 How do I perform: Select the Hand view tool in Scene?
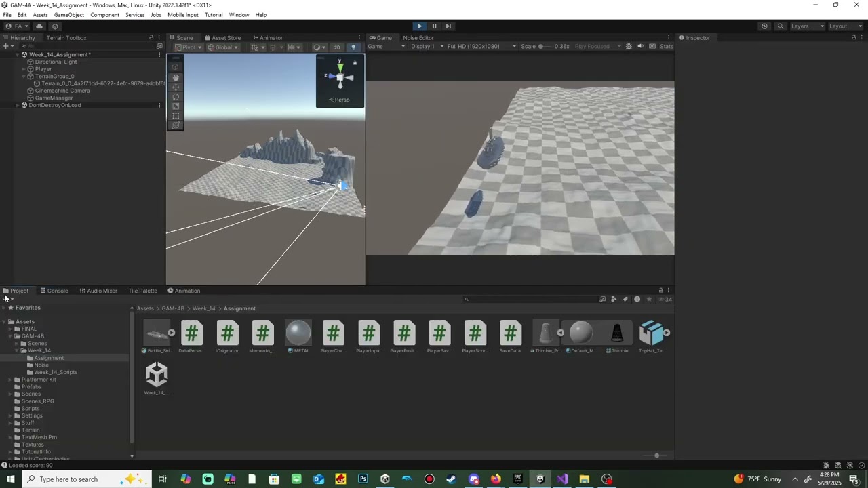[176, 77]
